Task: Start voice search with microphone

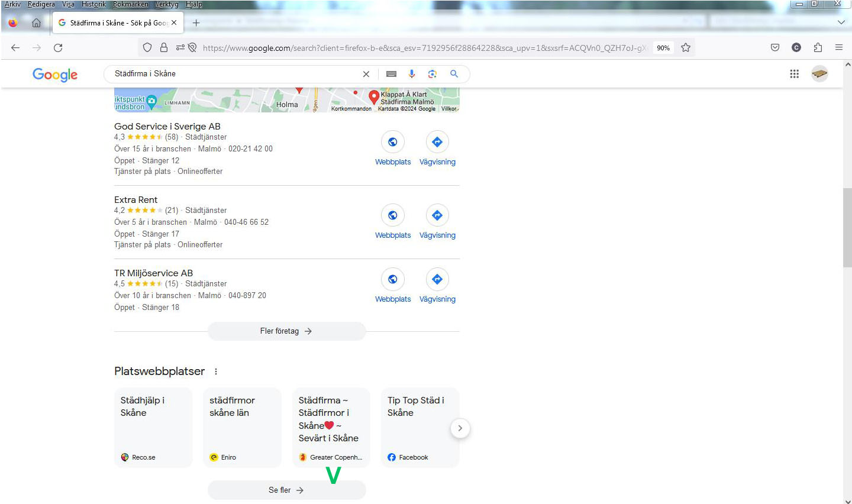Action: 412,74
